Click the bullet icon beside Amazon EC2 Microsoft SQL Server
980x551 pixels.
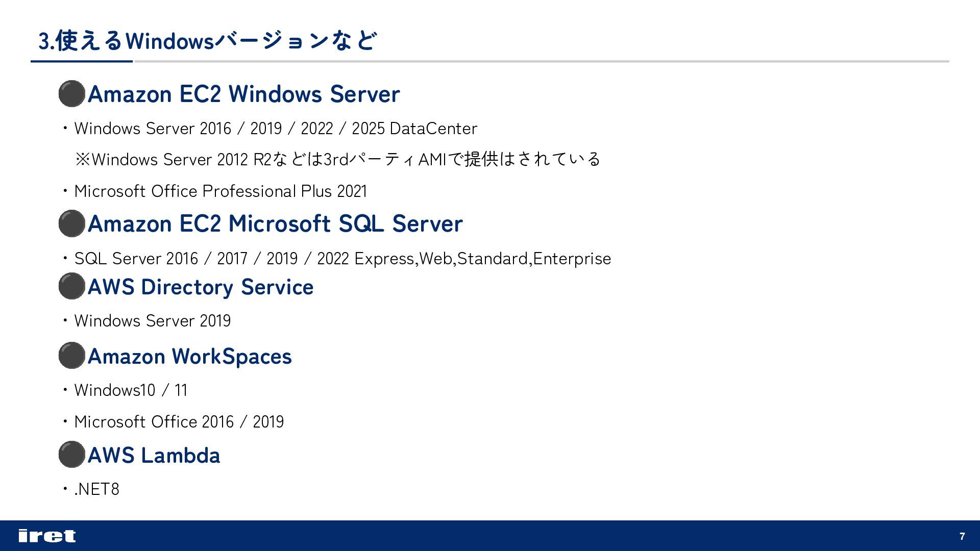[x=71, y=223]
